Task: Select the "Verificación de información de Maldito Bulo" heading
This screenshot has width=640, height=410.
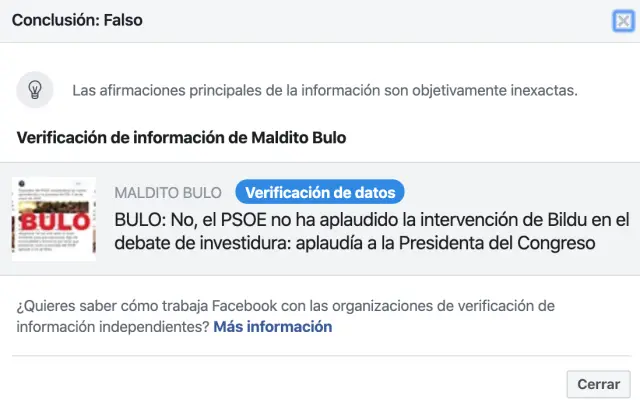Action: click(181, 137)
